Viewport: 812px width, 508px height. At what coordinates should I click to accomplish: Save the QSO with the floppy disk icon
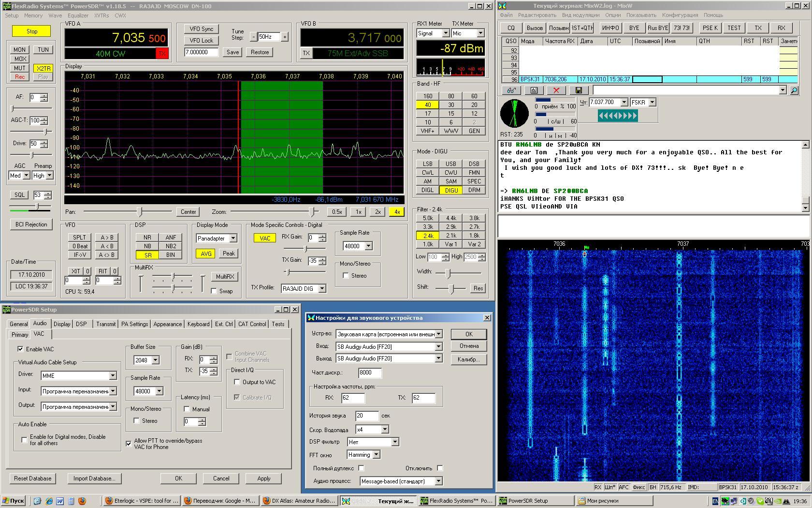[579, 90]
